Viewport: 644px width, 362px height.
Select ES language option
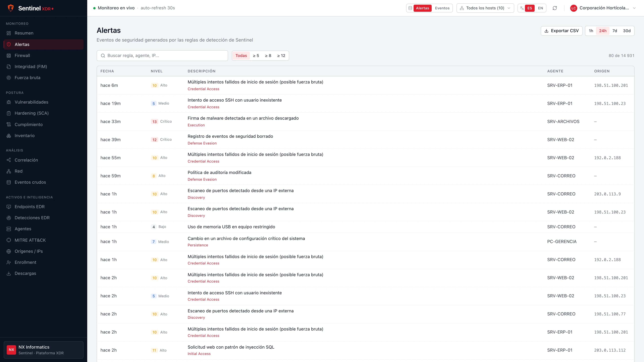click(529, 8)
